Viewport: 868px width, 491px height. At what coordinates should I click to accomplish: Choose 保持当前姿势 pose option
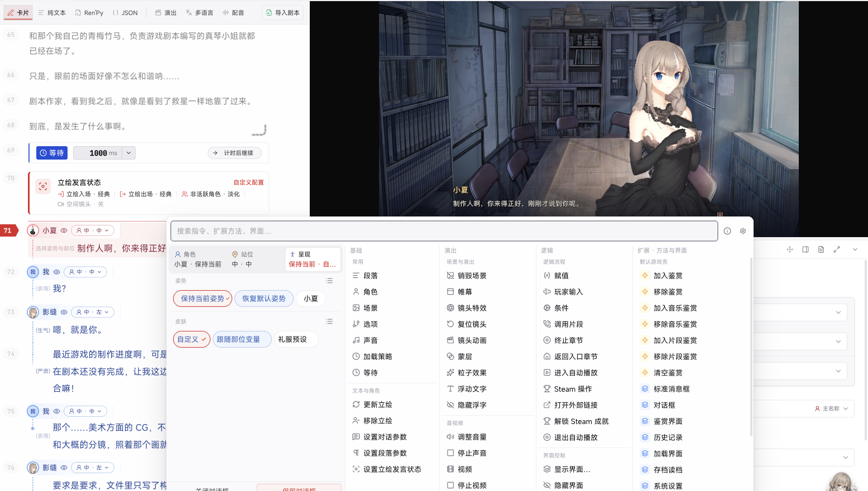(203, 299)
